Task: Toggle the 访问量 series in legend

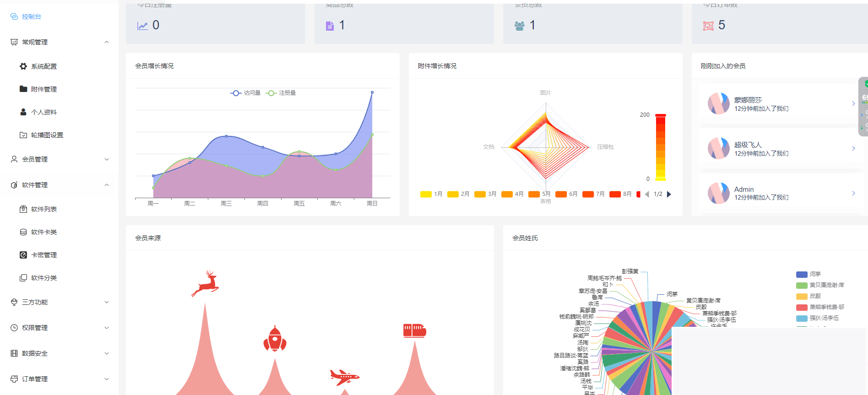Action: (x=245, y=93)
